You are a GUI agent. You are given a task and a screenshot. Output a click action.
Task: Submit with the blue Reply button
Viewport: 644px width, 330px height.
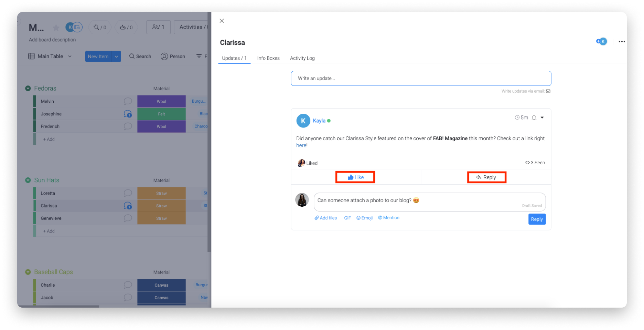[537, 219]
